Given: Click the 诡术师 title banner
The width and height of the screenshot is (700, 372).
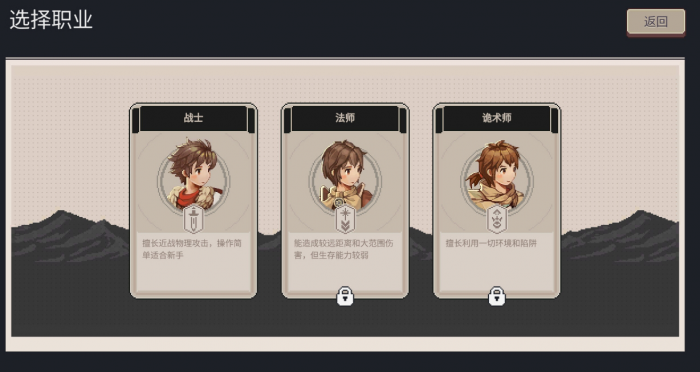Looking at the screenshot, I should point(497,118).
